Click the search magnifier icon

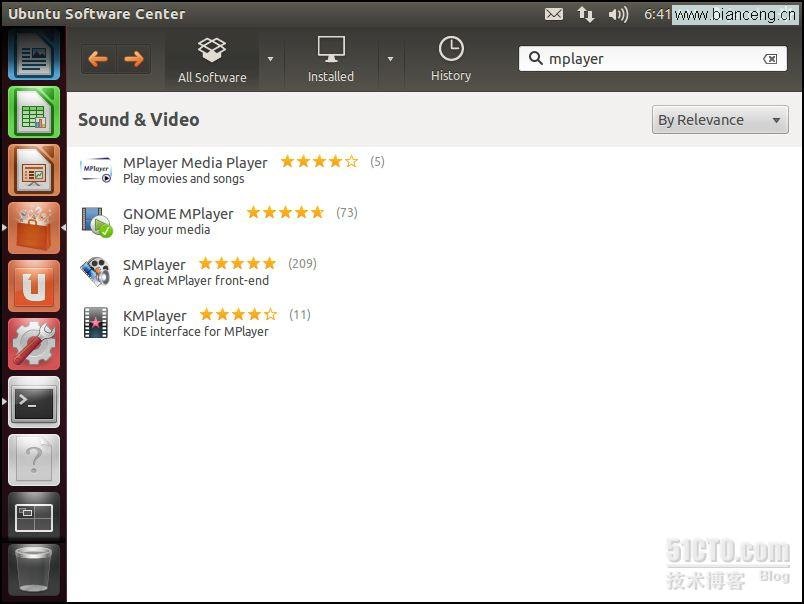point(535,58)
